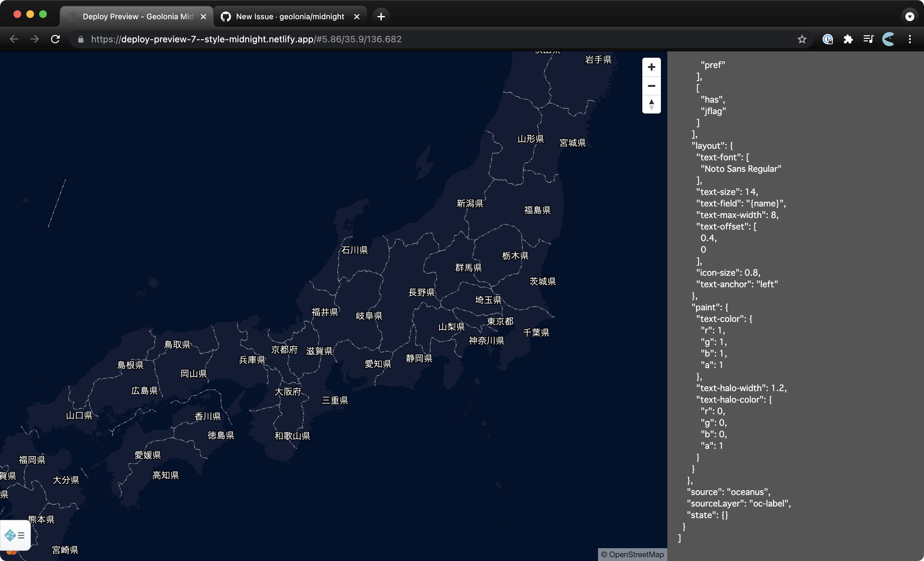924x561 pixels.
Task: Open the OpenStreetMap attribution link
Action: point(635,554)
